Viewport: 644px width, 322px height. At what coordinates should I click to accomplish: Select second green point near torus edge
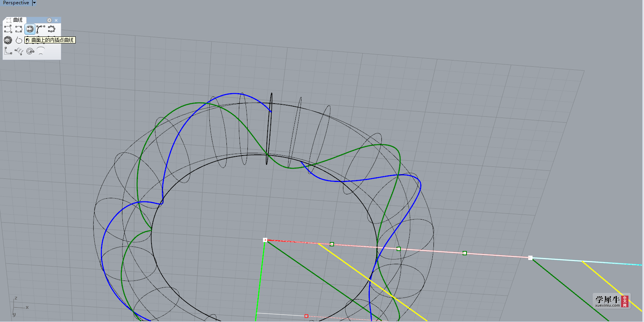click(399, 249)
